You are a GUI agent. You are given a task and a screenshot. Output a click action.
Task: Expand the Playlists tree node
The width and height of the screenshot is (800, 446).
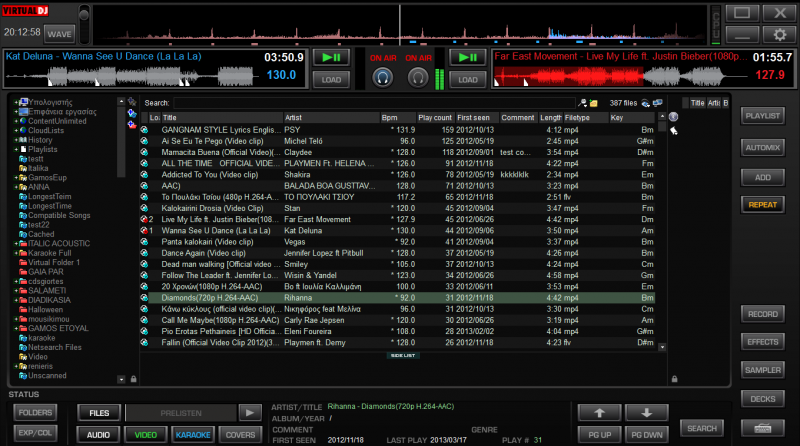[16, 150]
